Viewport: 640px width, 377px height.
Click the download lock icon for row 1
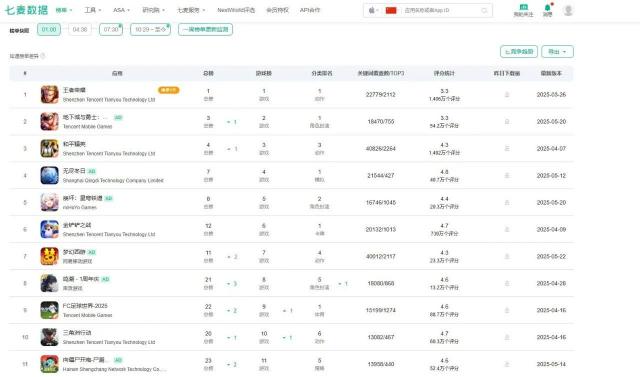click(x=507, y=95)
